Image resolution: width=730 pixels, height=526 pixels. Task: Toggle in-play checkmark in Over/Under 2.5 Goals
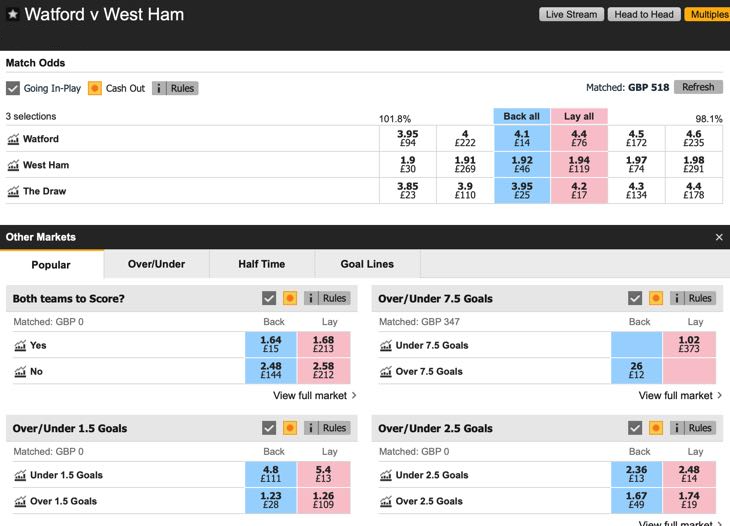[635, 428]
